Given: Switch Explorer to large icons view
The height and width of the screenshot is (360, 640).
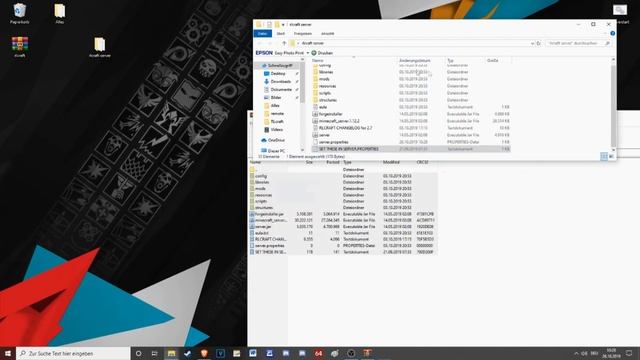Looking at the screenshot, I should (x=611, y=157).
